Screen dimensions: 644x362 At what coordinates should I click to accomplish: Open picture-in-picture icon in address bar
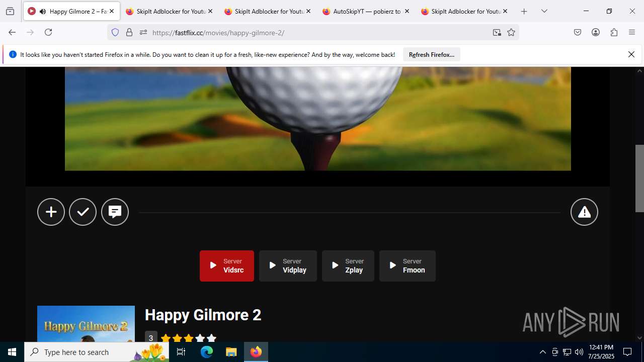497,33
